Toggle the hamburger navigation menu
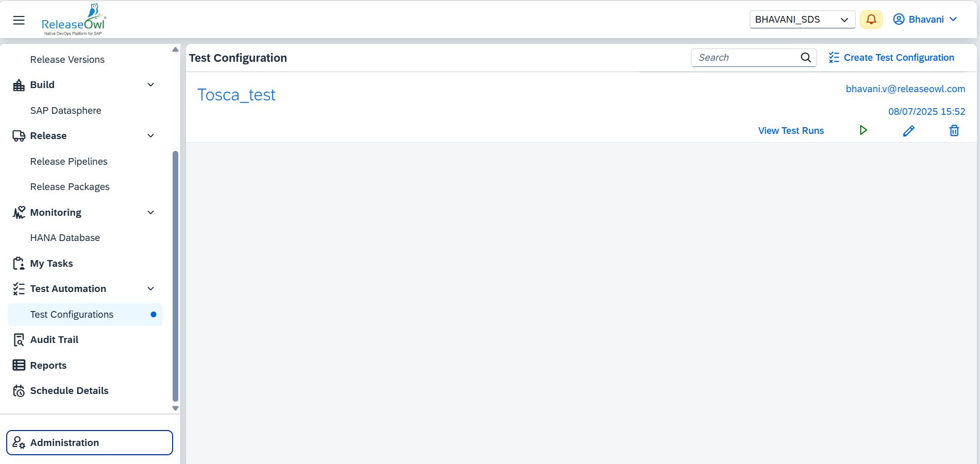This screenshot has height=464, width=980. [x=19, y=20]
